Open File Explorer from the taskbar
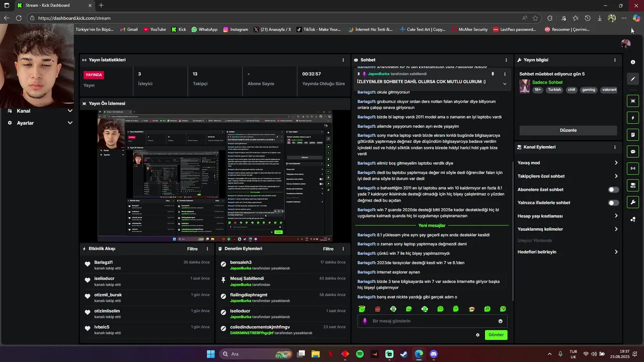This screenshot has width=644, height=362. click(x=315, y=354)
